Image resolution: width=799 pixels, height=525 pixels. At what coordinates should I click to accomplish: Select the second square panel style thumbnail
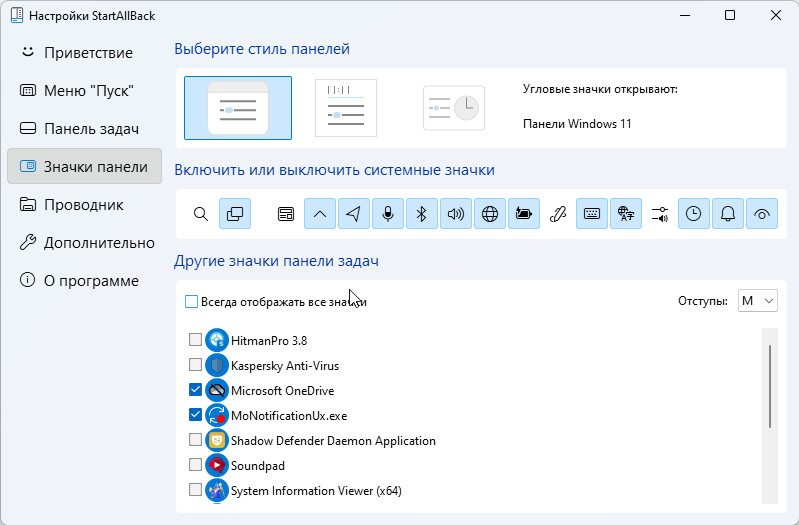click(346, 108)
